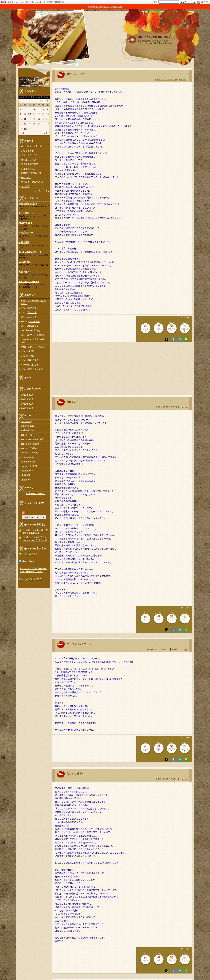
Task: Click the search magnifier button in top bar
Action: [199, 2]
